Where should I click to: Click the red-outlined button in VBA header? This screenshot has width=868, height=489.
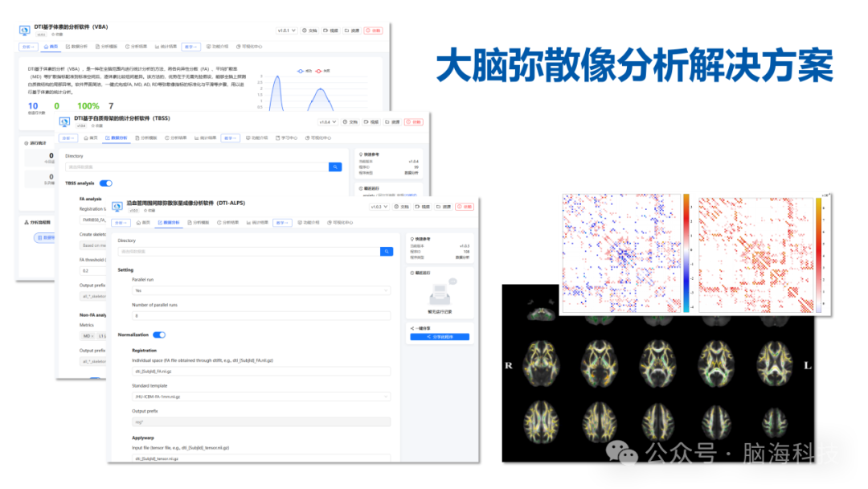click(373, 31)
